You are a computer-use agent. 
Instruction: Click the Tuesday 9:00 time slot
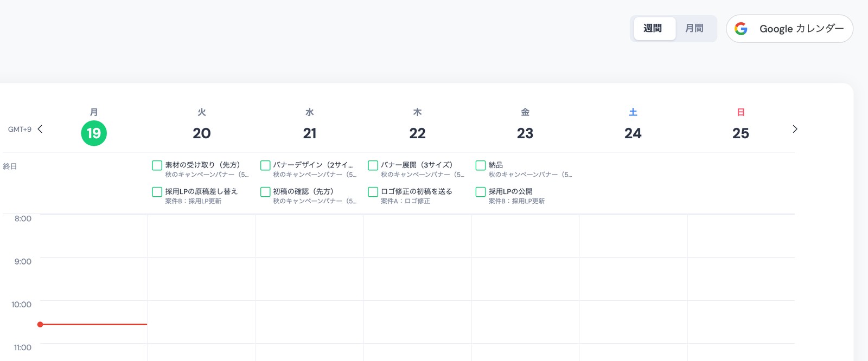[x=202, y=279]
